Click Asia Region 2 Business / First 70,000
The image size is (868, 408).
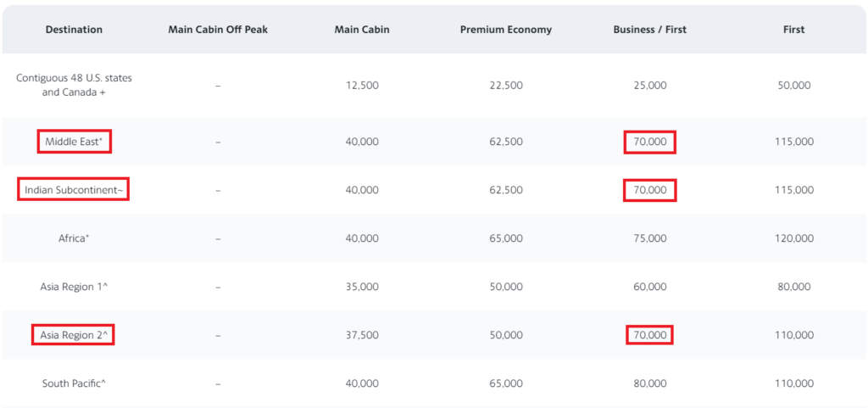tap(650, 335)
